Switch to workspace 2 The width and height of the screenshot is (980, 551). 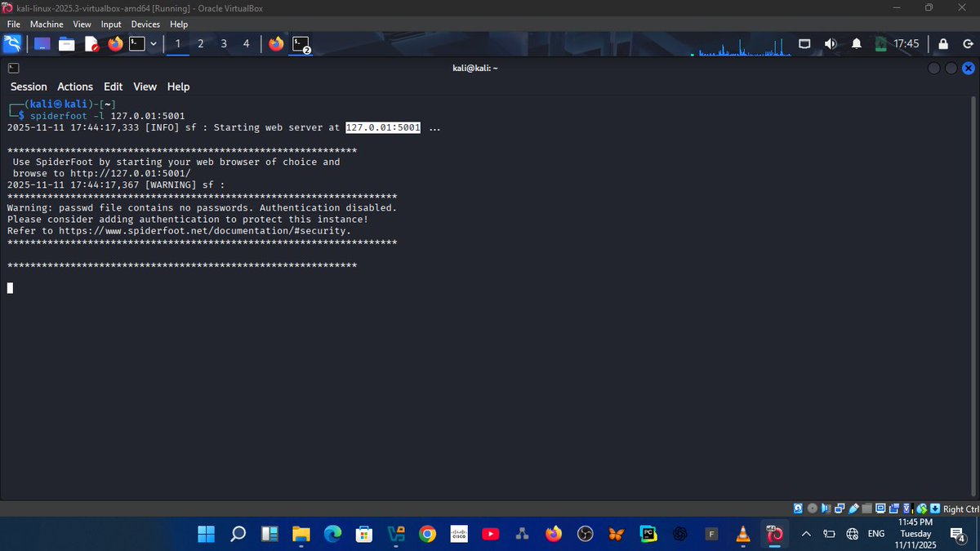pyautogui.click(x=201, y=43)
